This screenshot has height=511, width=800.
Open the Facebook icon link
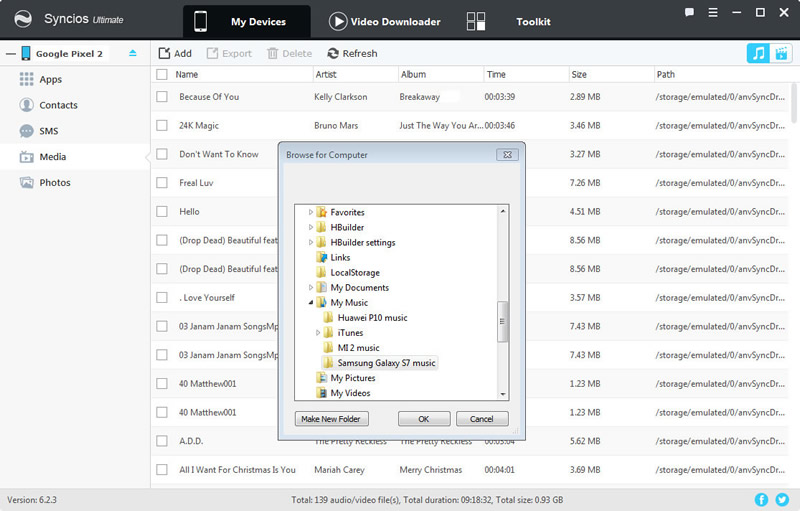pos(761,499)
